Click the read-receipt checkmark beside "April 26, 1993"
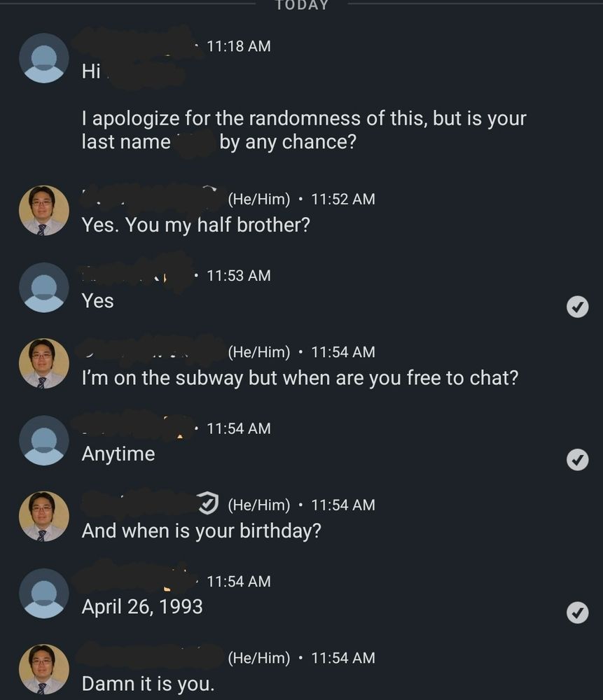603x700 pixels. click(x=577, y=613)
